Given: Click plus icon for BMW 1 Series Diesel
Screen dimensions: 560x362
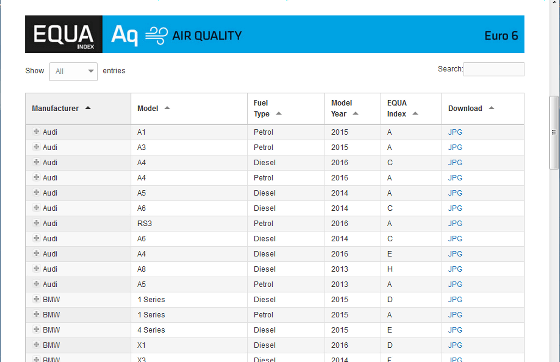Looking at the screenshot, I should [x=36, y=299].
